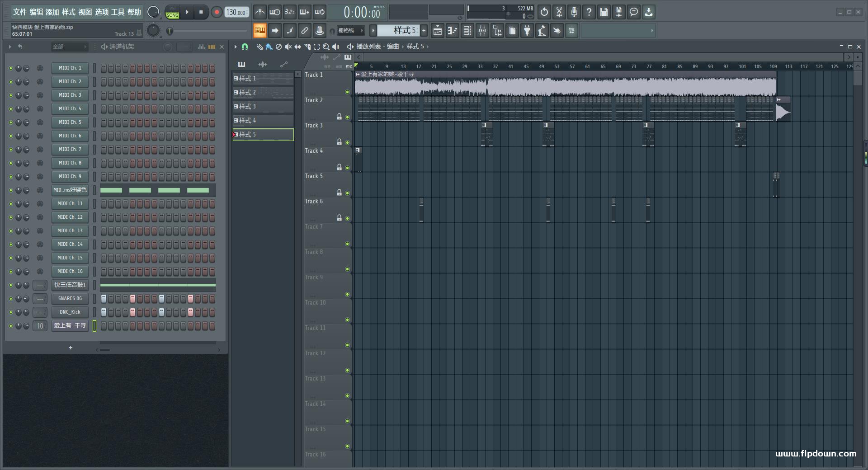
Task: Open undo history circular arrow icon
Action: point(544,12)
